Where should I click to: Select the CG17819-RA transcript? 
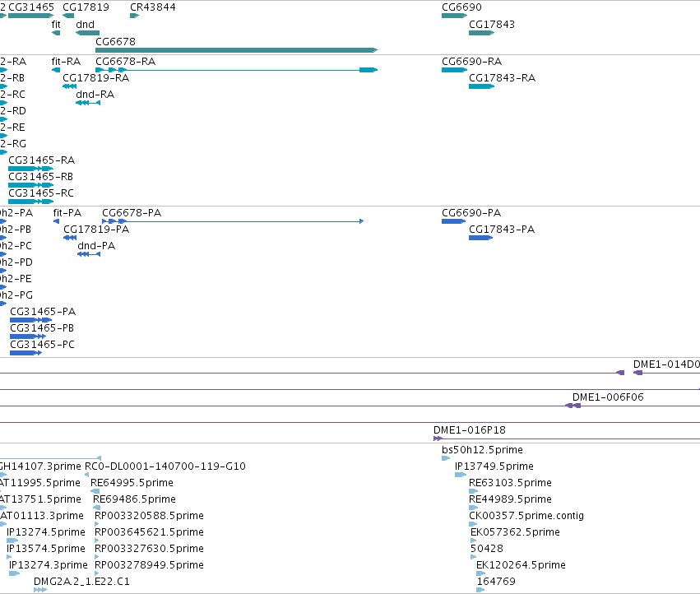tap(70, 86)
